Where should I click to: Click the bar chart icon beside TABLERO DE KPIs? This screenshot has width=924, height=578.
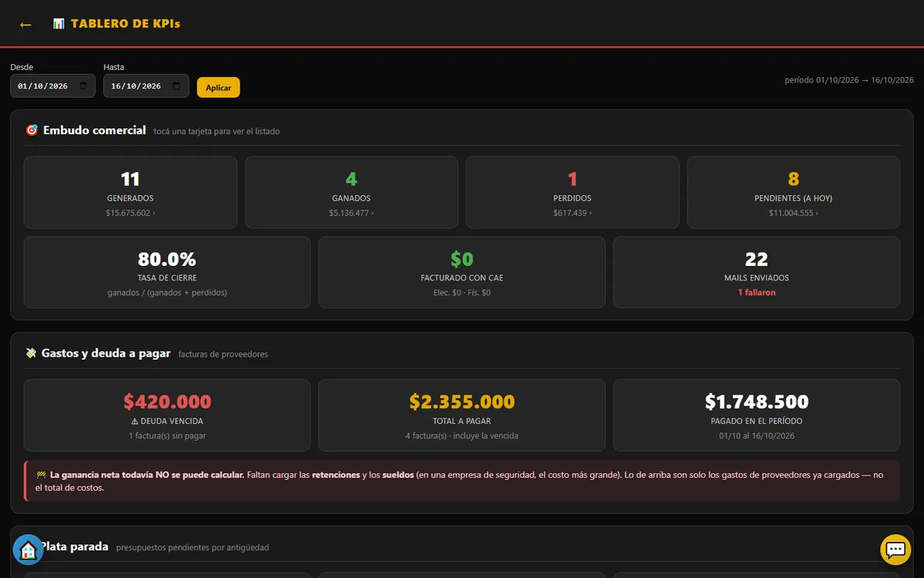59,24
